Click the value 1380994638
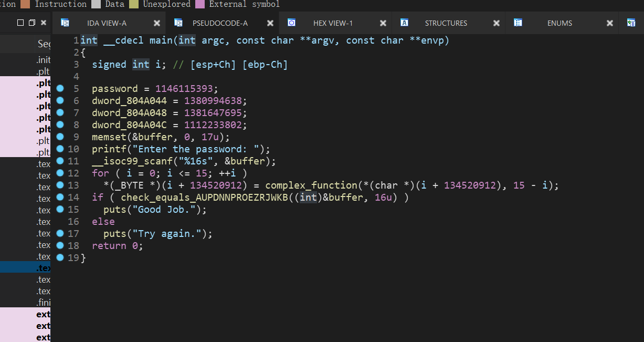Screen dimensions: 644x342 click(213, 100)
